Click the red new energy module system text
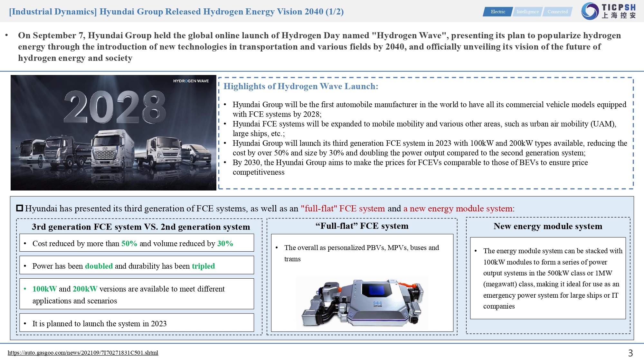 458,209
